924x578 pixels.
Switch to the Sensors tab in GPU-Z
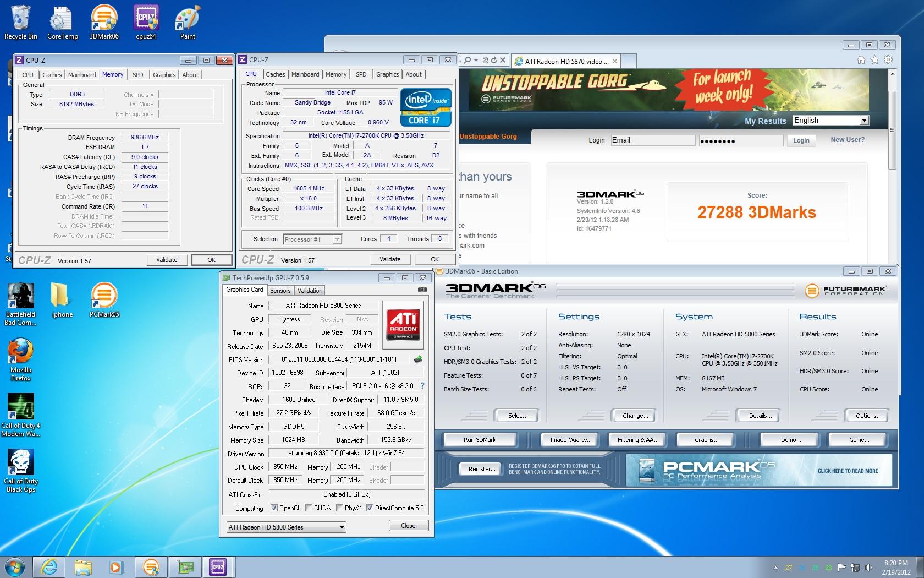280,291
